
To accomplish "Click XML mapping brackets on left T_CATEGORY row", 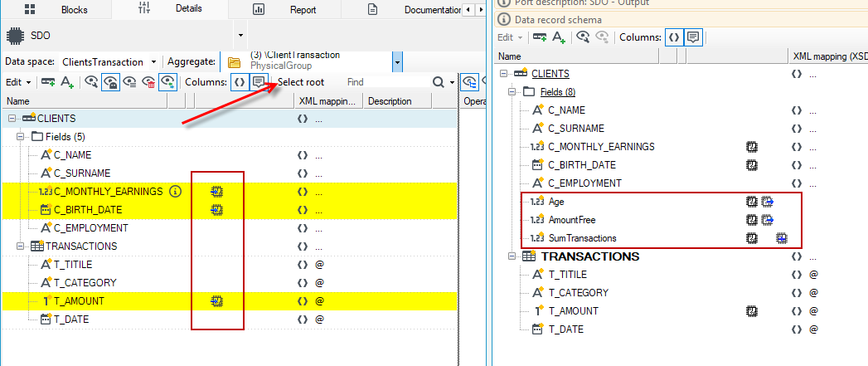I will [x=303, y=283].
